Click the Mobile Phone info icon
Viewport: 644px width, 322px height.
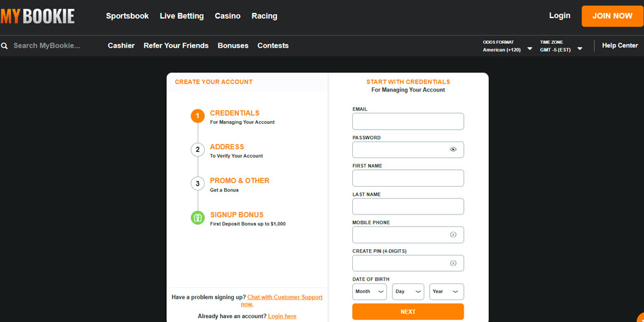(x=453, y=234)
